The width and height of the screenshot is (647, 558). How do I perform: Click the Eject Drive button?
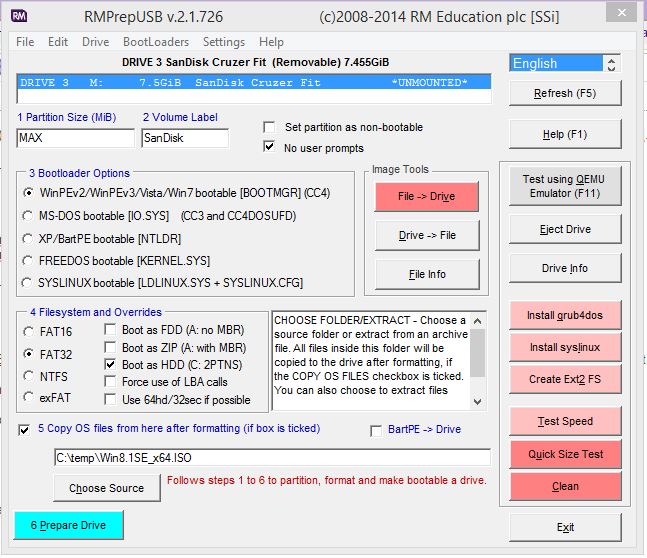(x=565, y=229)
